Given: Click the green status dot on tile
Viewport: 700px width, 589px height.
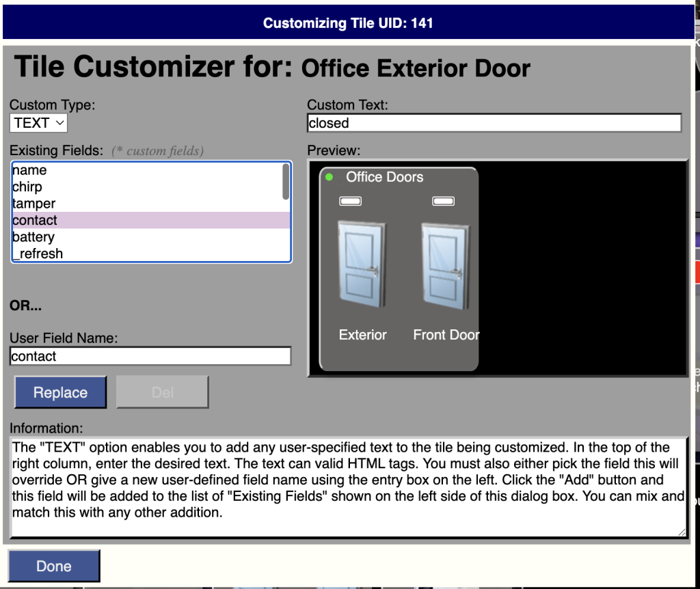Looking at the screenshot, I should pyautogui.click(x=329, y=178).
